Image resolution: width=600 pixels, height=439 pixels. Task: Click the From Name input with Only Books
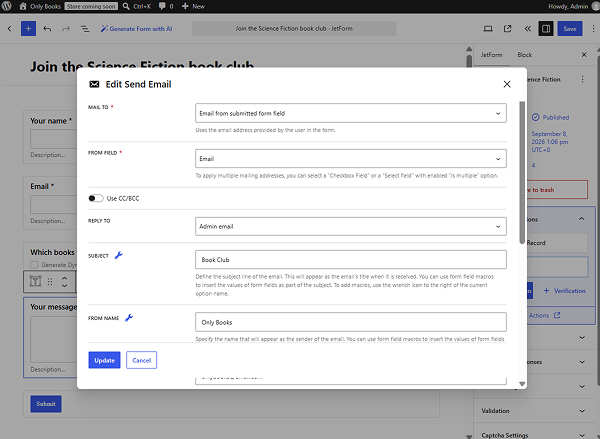pyautogui.click(x=351, y=322)
